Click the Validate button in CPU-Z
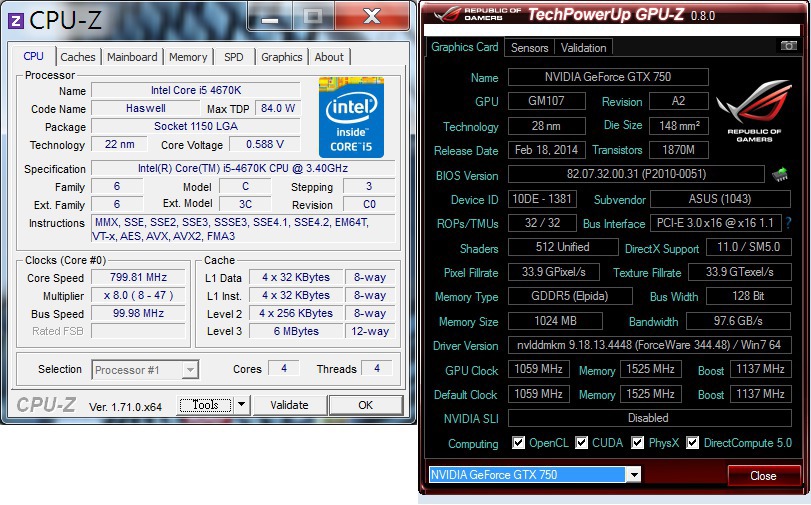The width and height of the screenshot is (811, 505). 289,405
